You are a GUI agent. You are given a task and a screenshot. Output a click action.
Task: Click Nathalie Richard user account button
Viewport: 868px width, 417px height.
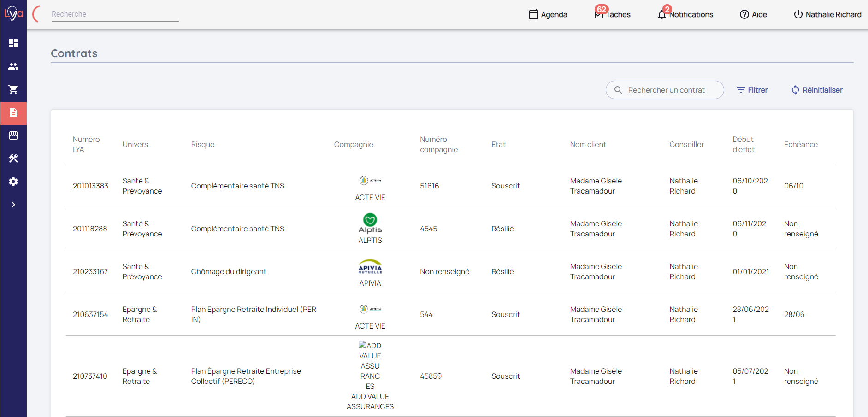827,15
